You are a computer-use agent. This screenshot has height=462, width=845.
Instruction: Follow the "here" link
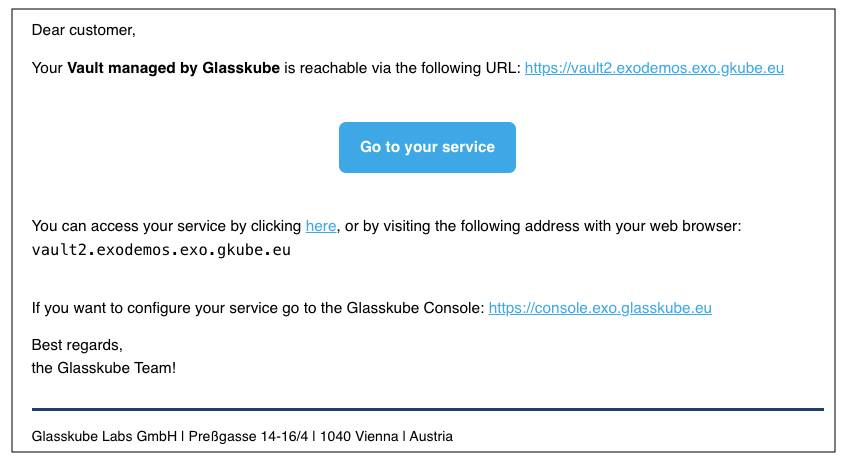tap(321, 227)
